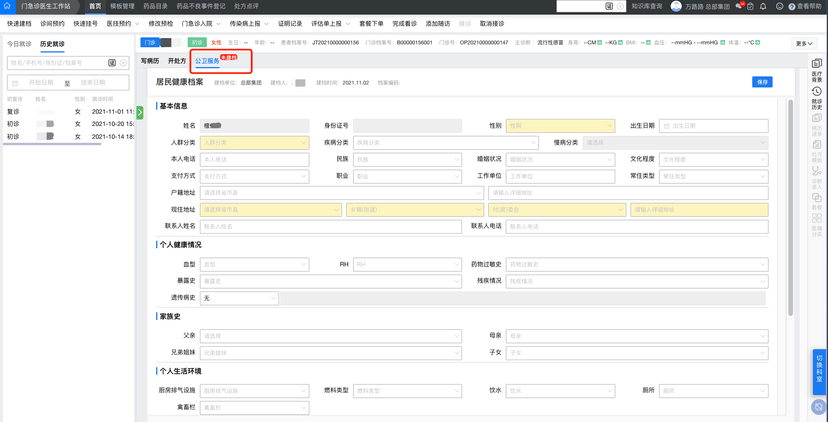
Task: Click the home icon in top-left corner
Action: 7,6
